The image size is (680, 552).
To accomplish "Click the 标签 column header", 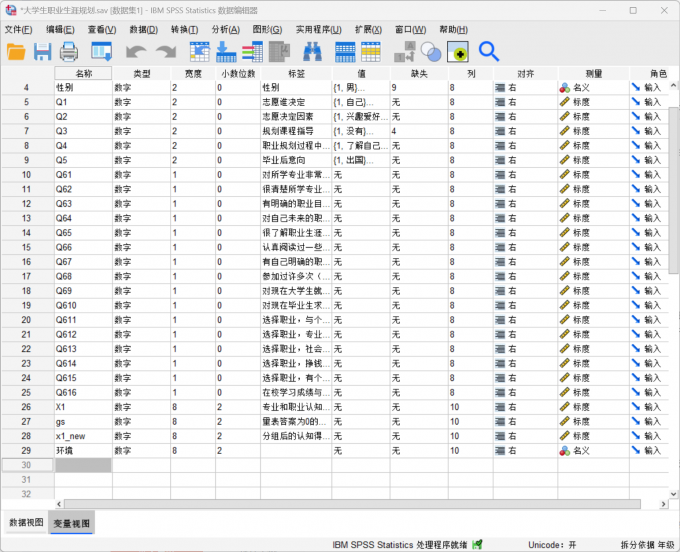I will (296, 74).
